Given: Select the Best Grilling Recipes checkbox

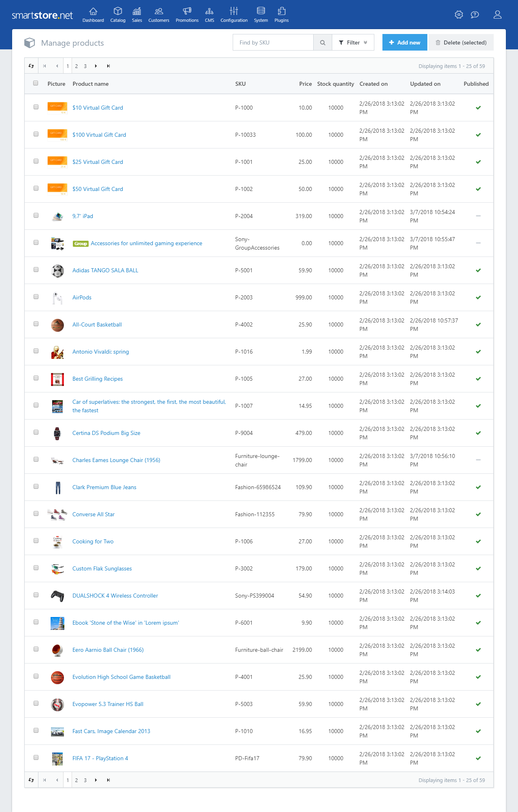Looking at the screenshot, I should tap(36, 378).
